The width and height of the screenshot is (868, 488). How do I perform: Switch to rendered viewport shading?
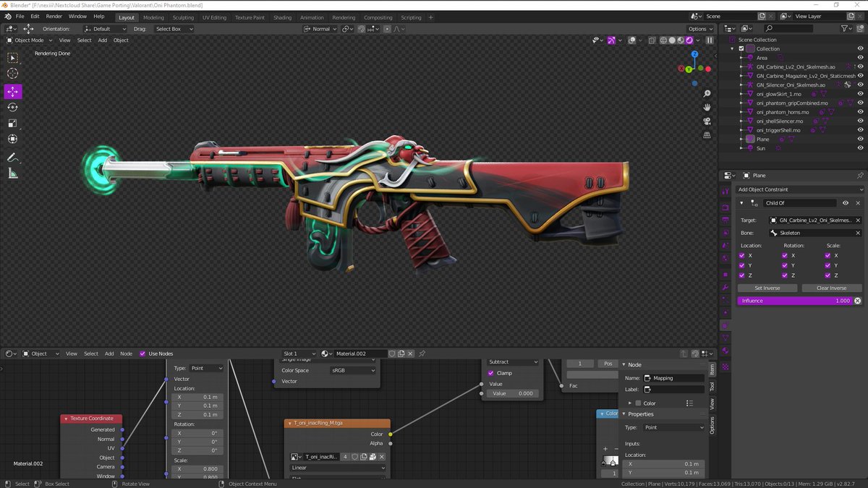pos(689,40)
